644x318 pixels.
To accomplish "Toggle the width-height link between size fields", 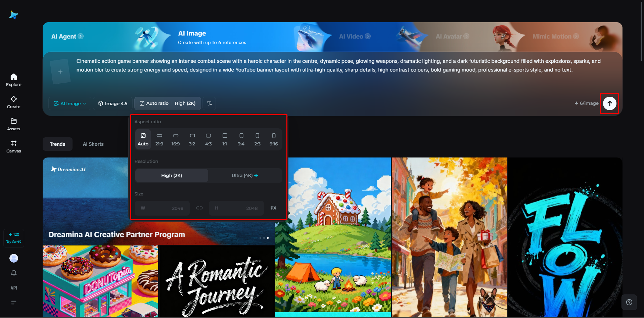I will (x=199, y=208).
